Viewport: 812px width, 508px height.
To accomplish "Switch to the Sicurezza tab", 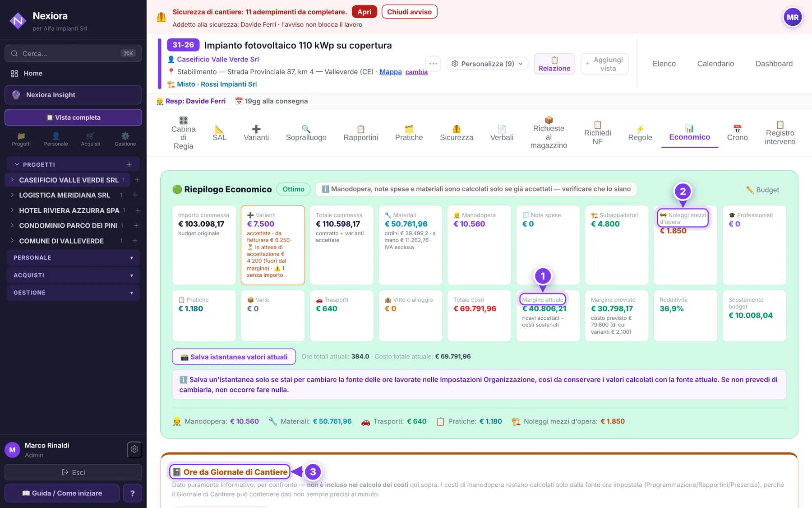I will click(457, 133).
